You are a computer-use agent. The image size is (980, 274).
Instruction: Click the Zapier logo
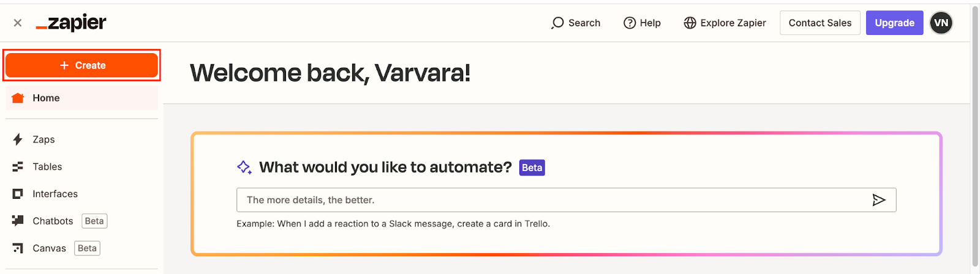(71, 23)
